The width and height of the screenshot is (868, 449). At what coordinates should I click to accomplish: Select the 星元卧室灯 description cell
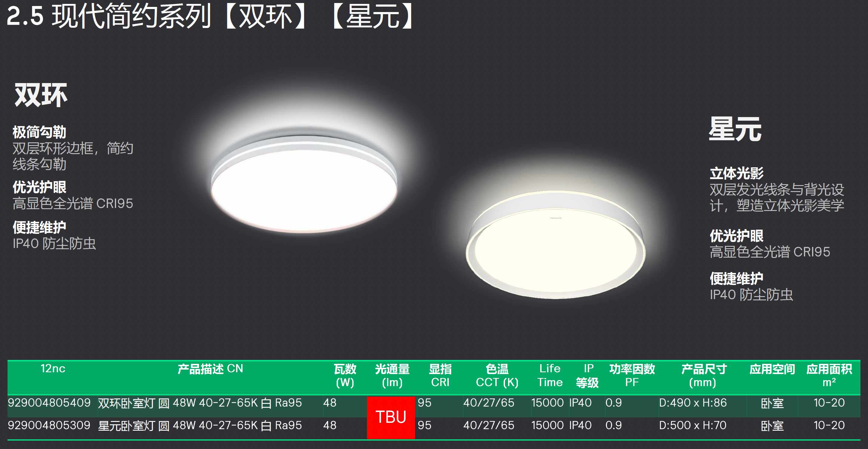pyautogui.click(x=200, y=426)
